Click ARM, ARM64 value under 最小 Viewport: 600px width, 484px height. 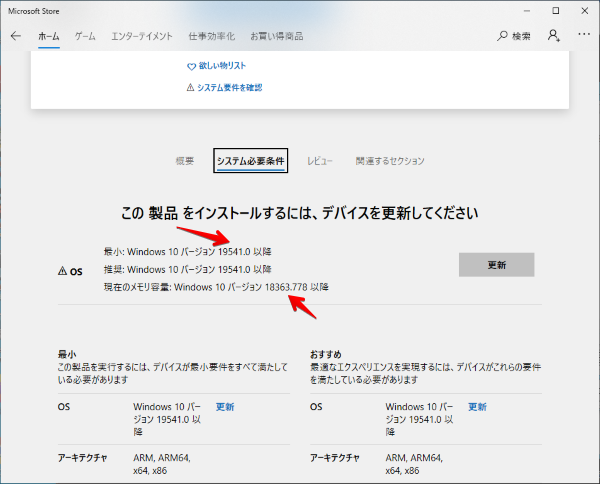(x=162, y=464)
